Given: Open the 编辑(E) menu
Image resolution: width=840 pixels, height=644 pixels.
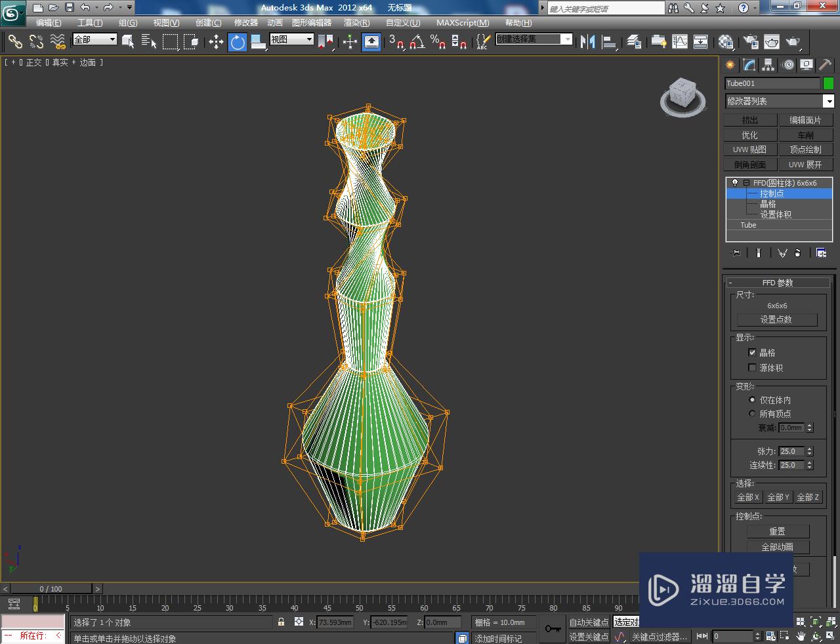Looking at the screenshot, I should (x=49, y=23).
